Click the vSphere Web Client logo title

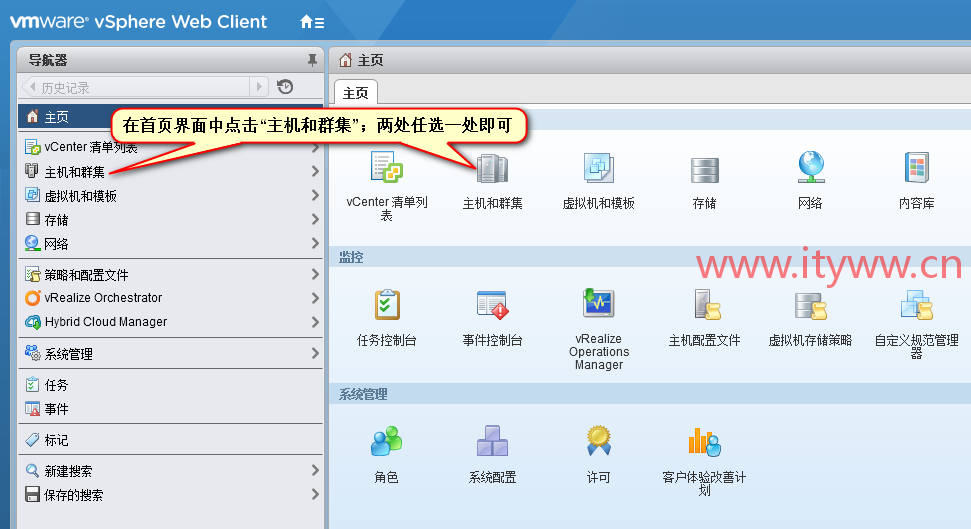coord(139,22)
